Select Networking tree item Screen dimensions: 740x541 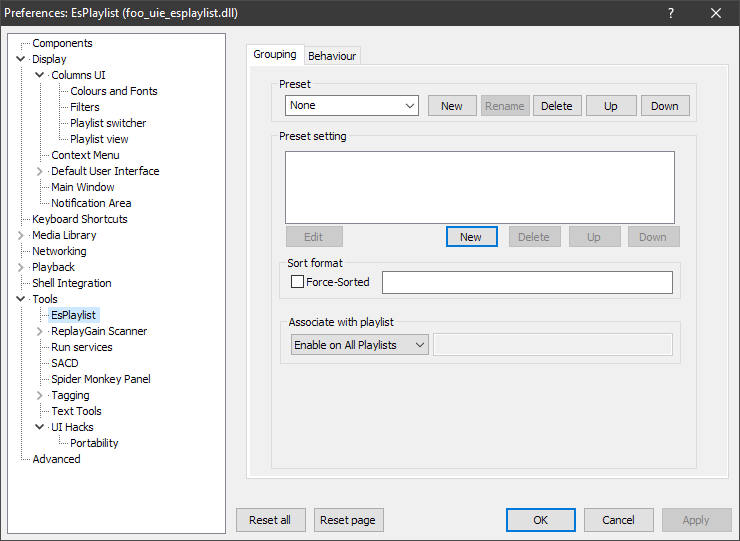(x=59, y=251)
